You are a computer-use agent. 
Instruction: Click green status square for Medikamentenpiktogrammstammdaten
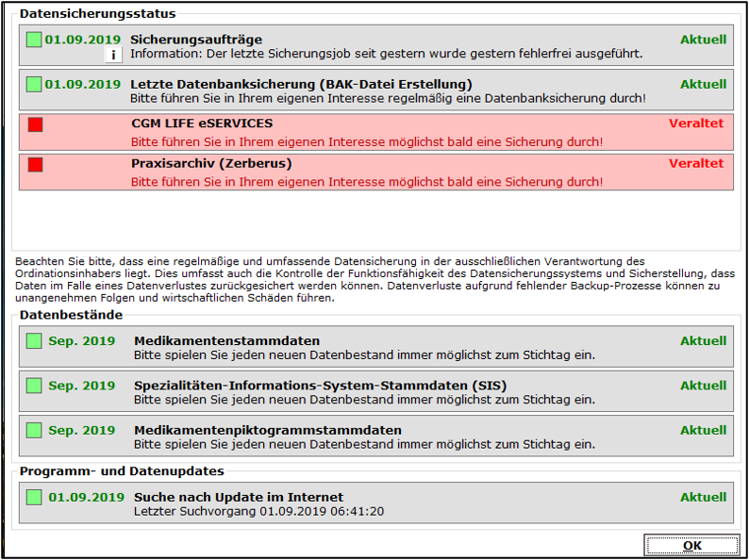34,430
